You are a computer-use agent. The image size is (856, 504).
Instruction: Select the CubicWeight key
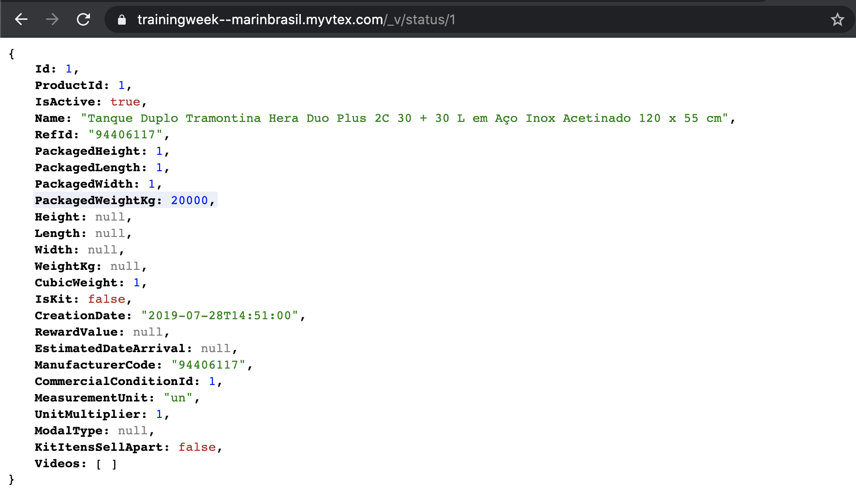click(x=79, y=283)
